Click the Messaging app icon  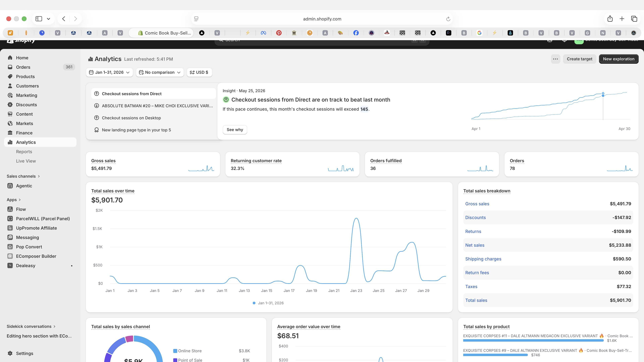pyautogui.click(x=10, y=237)
